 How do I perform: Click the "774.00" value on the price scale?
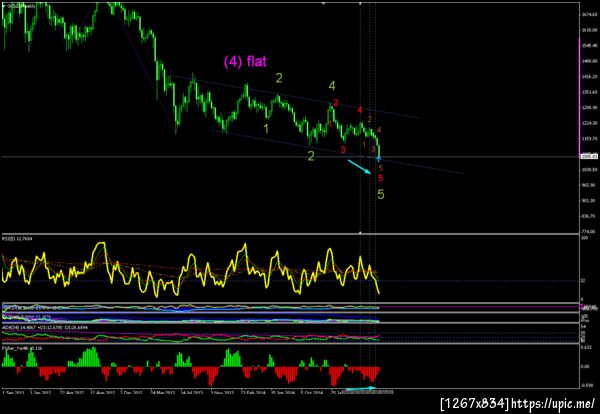(x=587, y=231)
